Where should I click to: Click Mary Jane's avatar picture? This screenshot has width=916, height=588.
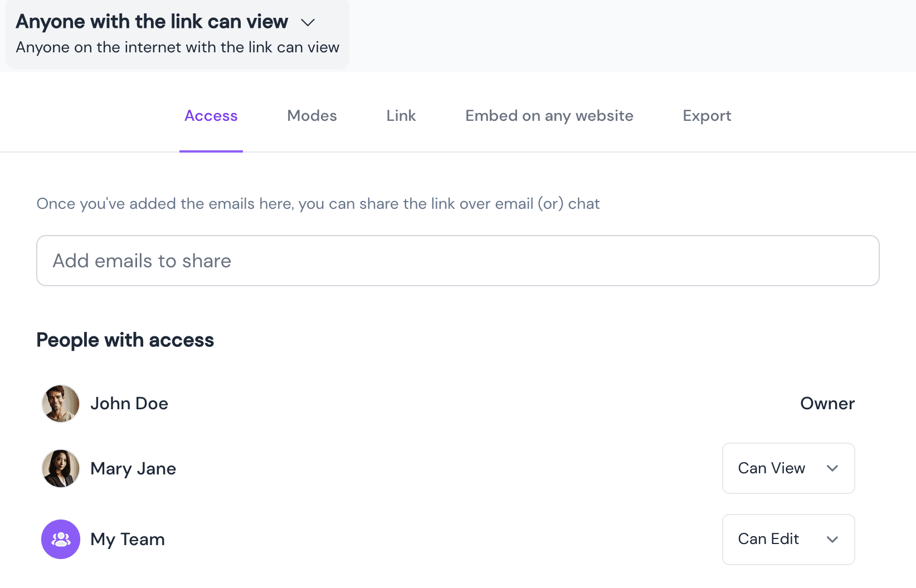(x=61, y=468)
